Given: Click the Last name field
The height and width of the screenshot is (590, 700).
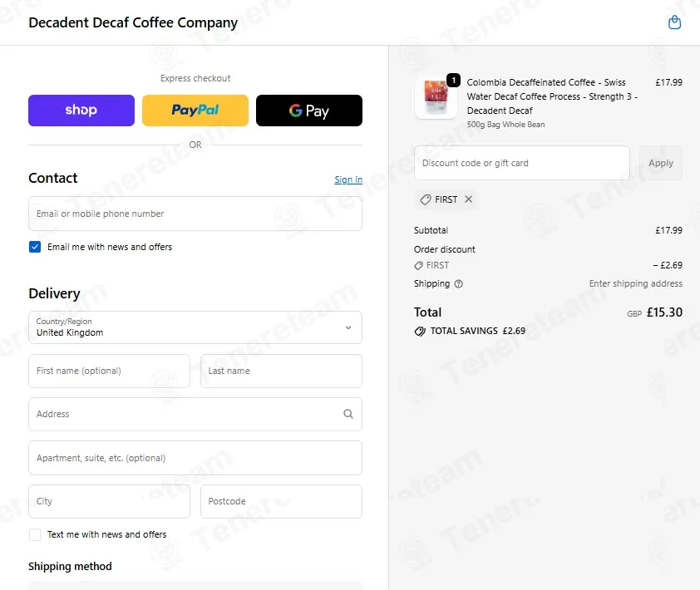Looking at the screenshot, I should (x=281, y=371).
